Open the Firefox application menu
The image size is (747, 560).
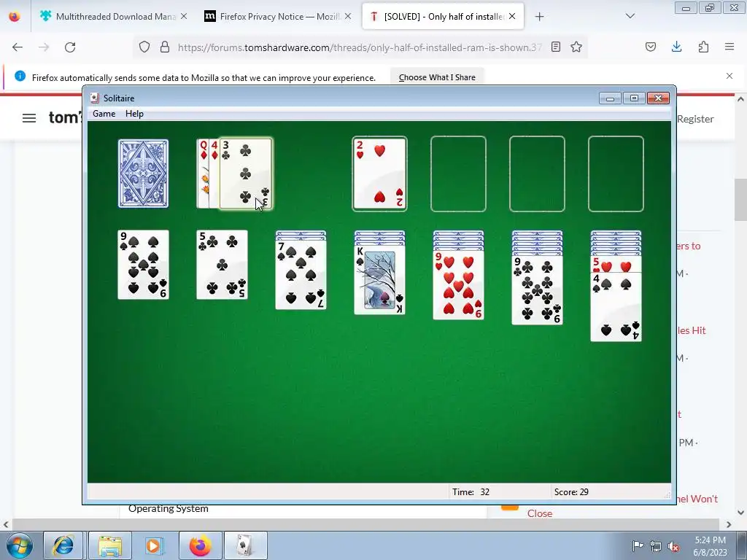[729, 47]
